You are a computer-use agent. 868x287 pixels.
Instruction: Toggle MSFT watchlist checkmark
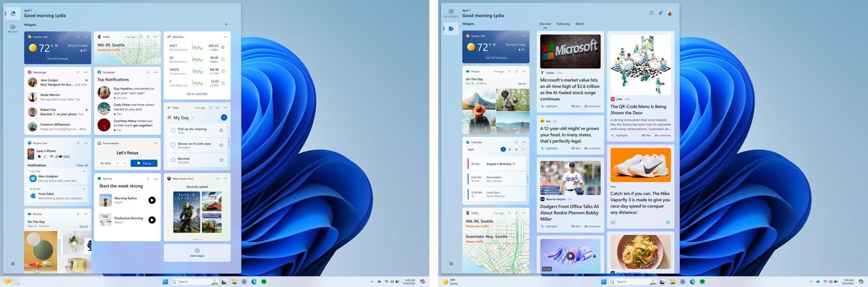pyautogui.click(x=223, y=47)
